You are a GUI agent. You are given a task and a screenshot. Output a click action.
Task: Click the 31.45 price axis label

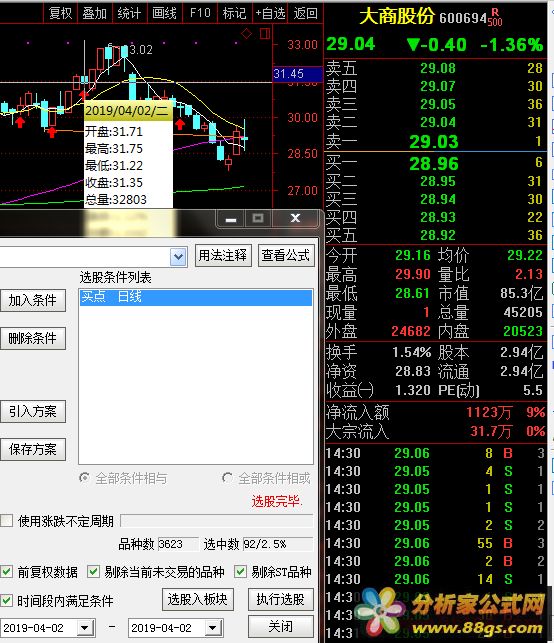(x=297, y=74)
